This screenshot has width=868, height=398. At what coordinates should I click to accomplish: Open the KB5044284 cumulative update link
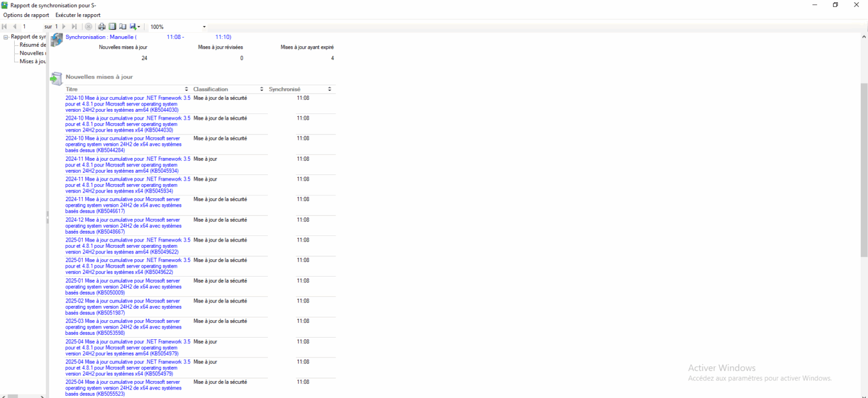coord(123,144)
